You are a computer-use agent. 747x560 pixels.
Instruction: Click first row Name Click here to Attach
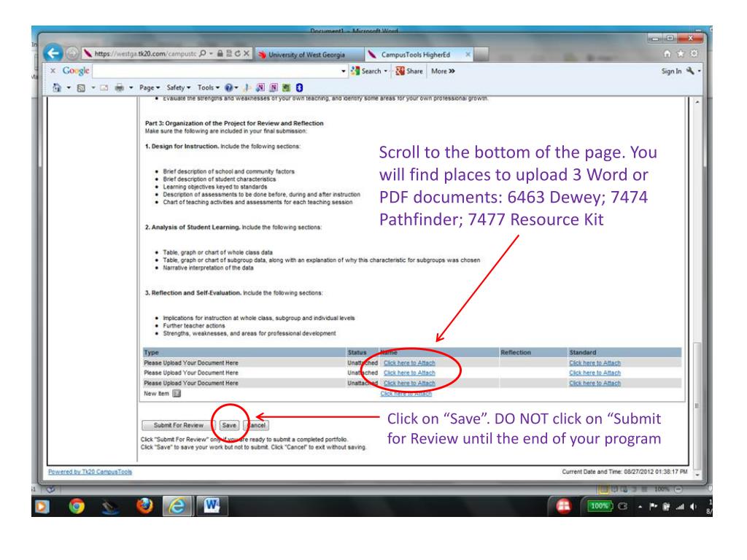409,363
